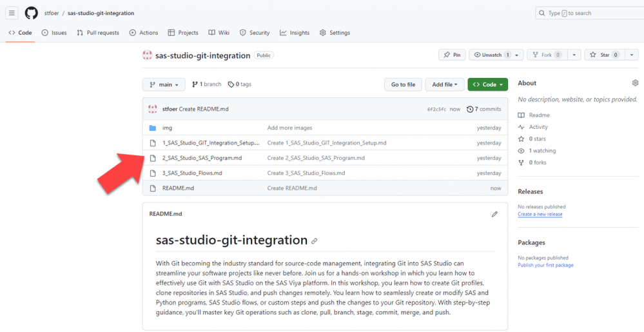The height and width of the screenshot is (332, 644).
Task: Click Create a new release link
Action: [x=540, y=214]
